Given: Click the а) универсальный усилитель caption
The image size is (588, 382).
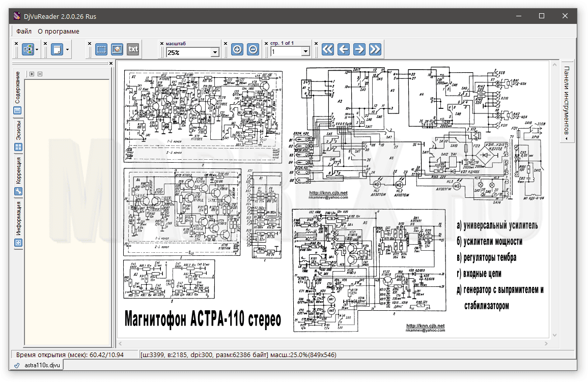Looking at the screenshot, I should pos(497,225).
